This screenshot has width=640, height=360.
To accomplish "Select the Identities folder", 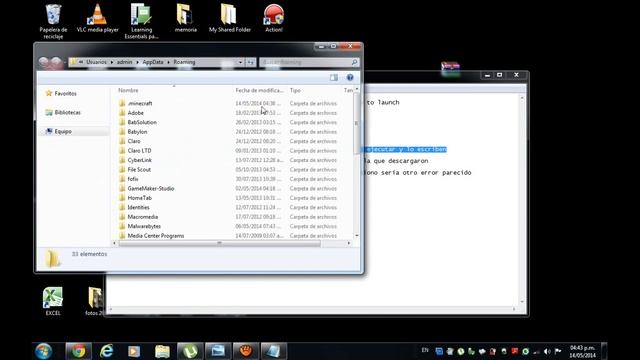I will pyautogui.click(x=138, y=207).
